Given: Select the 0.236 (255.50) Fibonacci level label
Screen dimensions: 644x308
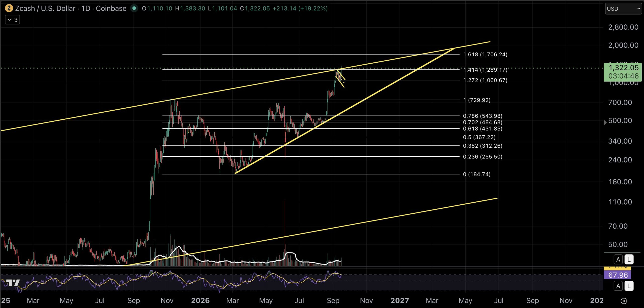Looking at the screenshot, I should click(x=482, y=157).
